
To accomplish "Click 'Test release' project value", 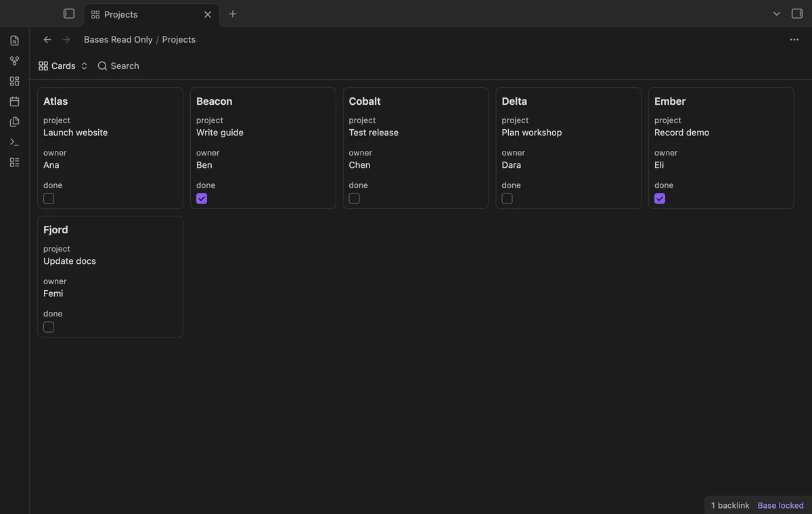I will (x=374, y=133).
